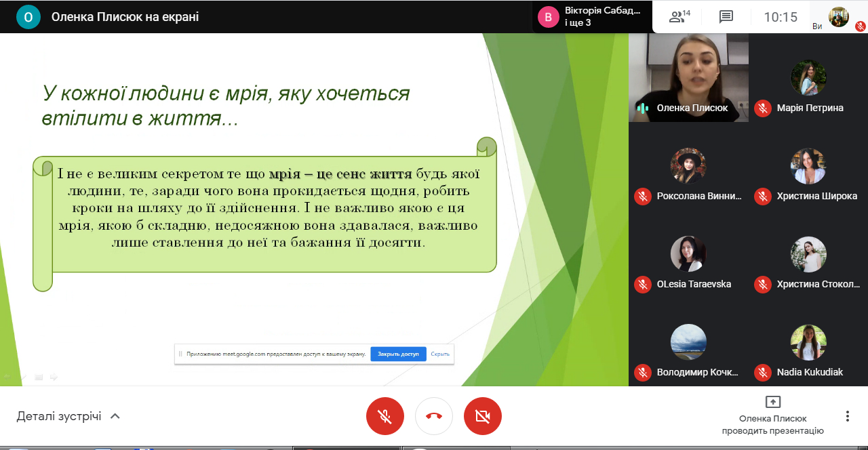868x450 pixels.
Task: Click the presenter avatar icon with letter O
Action: 28,17
